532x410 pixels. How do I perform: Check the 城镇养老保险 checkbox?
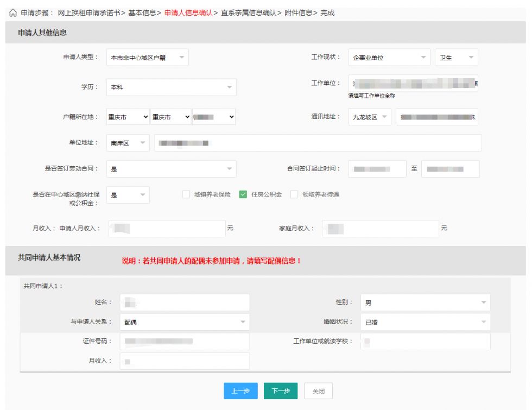pos(186,195)
